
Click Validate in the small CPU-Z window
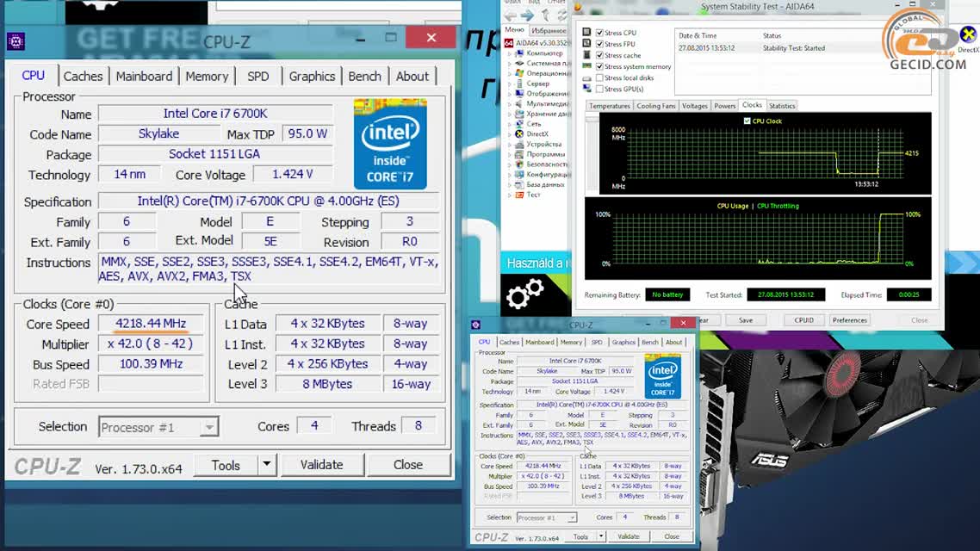[x=629, y=536]
